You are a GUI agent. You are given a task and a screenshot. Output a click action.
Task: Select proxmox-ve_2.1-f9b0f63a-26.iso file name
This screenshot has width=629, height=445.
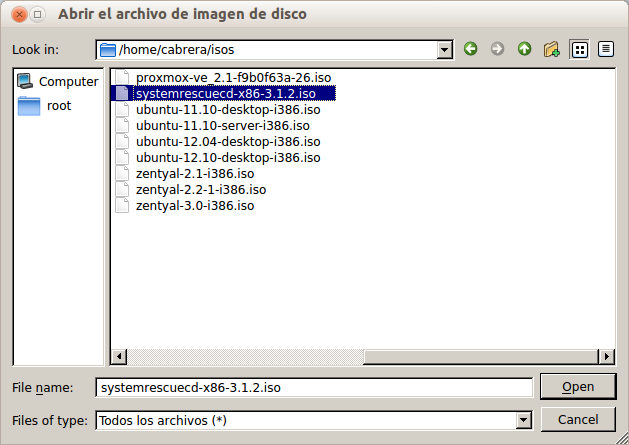[233, 77]
